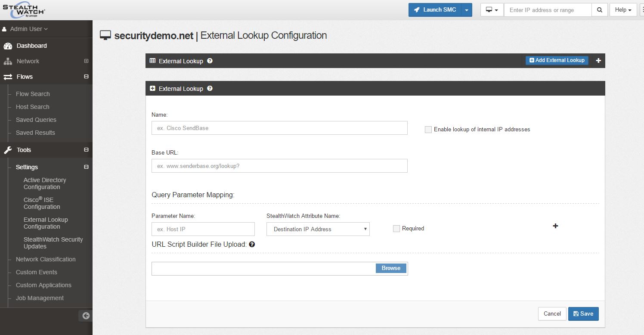
Task: Click the Name input field
Action: coord(279,128)
